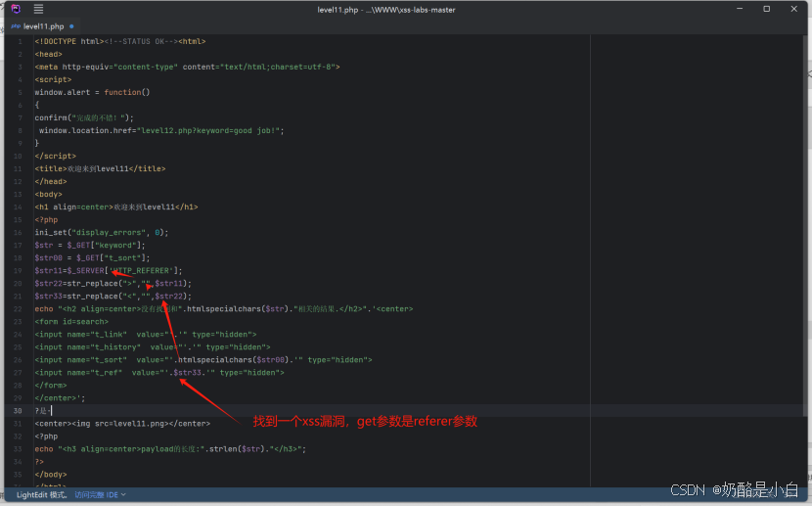Click the <script> opening tag line
This screenshot has height=506, width=812.
click(x=53, y=79)
